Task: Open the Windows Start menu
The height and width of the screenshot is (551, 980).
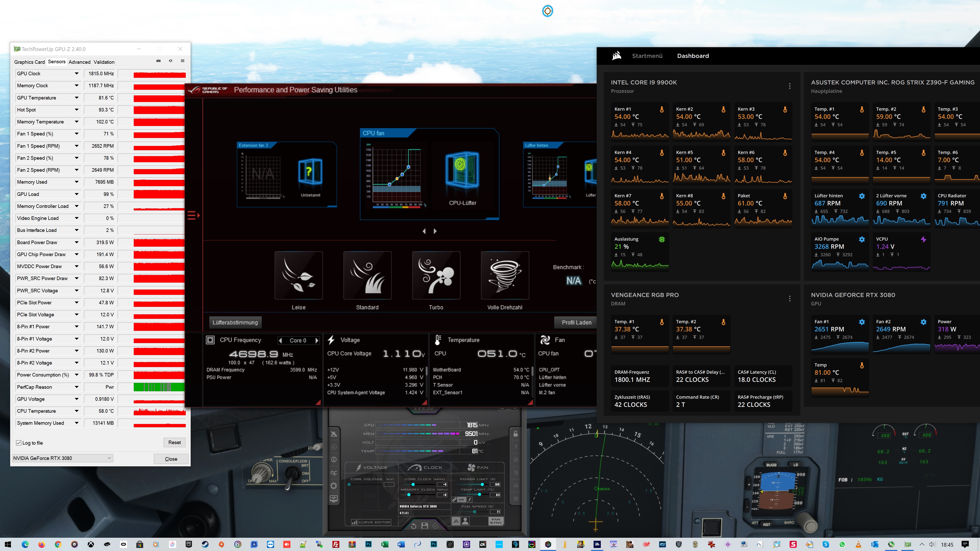Action: (x=8, y=544)
